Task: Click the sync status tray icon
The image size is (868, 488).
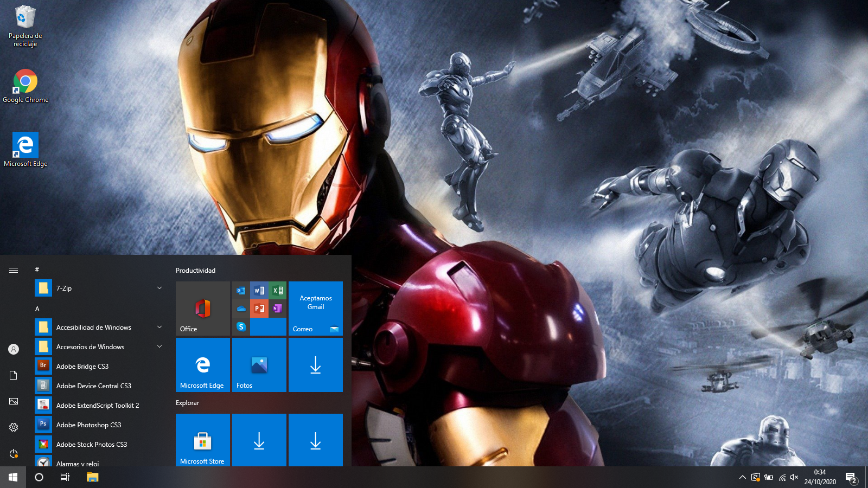Action: [756, 477]
